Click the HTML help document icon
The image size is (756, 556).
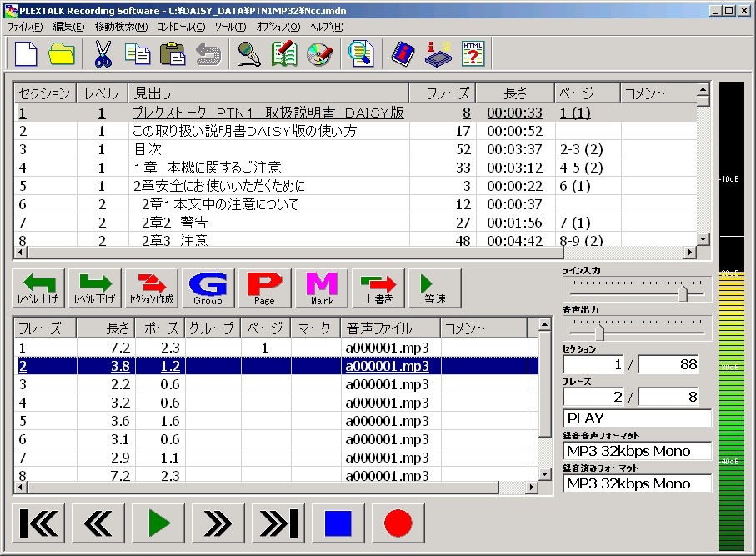[x=473, y=54]
